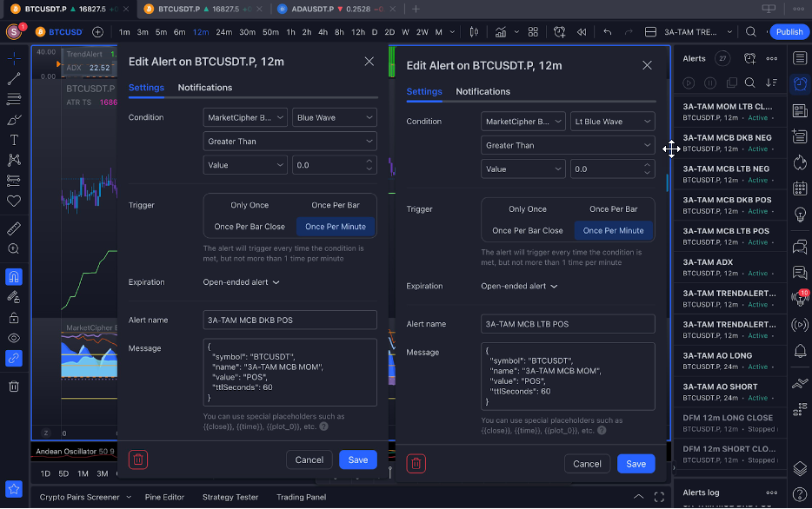The image size is (812, 509).
Task: Open Lt Blue Wave dropdown in right dialog
Action: pos(613,122)
